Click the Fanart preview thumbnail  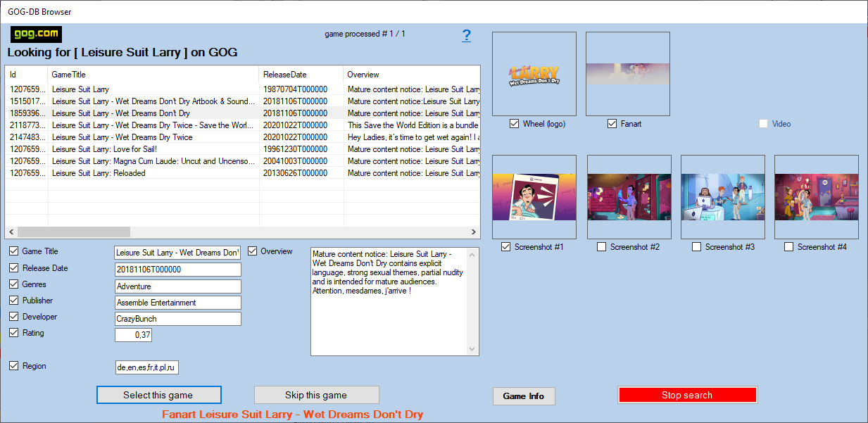coord(627,73)
